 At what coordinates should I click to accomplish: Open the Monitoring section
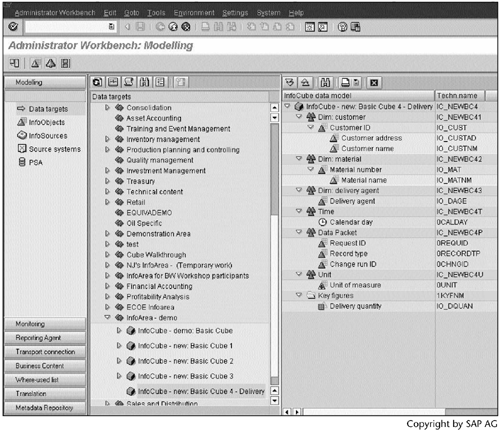45,324
